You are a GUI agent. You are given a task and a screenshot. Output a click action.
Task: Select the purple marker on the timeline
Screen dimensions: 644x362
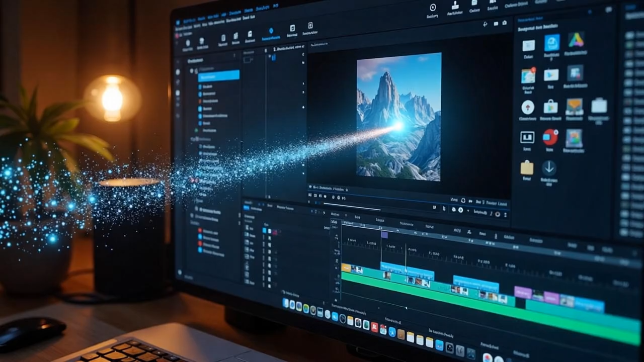[x=384, y=234]
